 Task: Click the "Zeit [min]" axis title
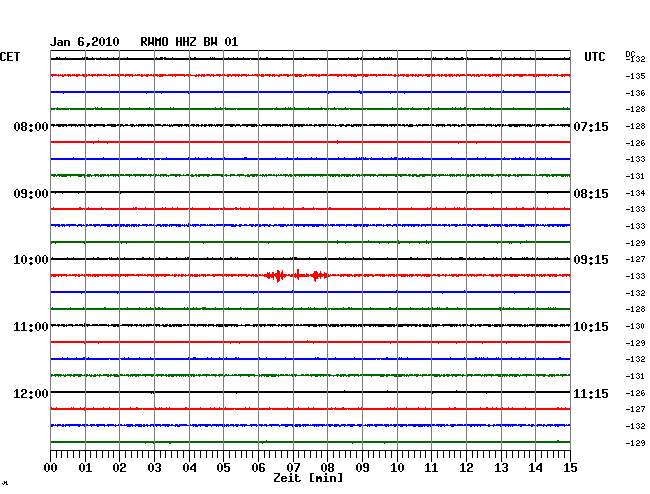[x=308, y=478]
